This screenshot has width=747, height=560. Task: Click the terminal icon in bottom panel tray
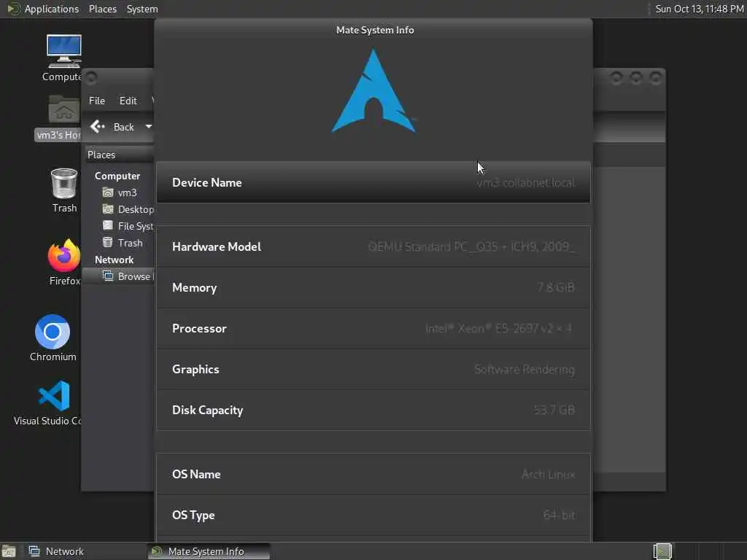coord(662,551)
